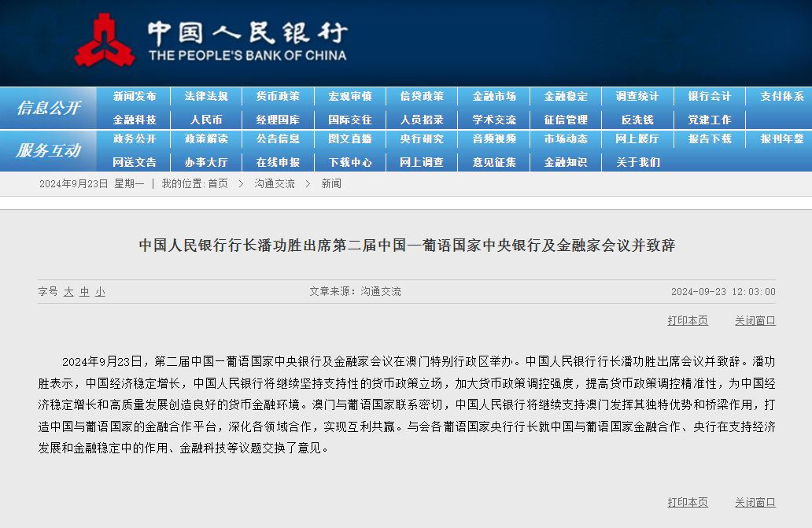Set font size to 大
This screenshot has width=812, height=528.
[x=70, y=291]
